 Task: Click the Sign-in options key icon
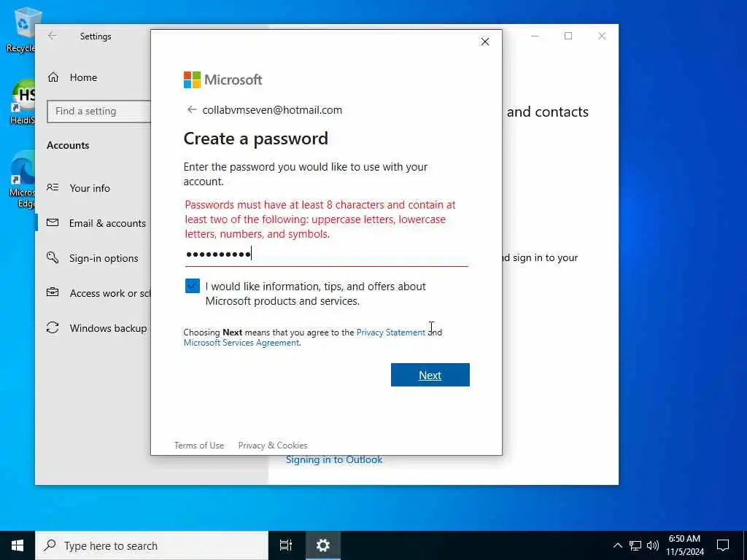click(53, 257)
